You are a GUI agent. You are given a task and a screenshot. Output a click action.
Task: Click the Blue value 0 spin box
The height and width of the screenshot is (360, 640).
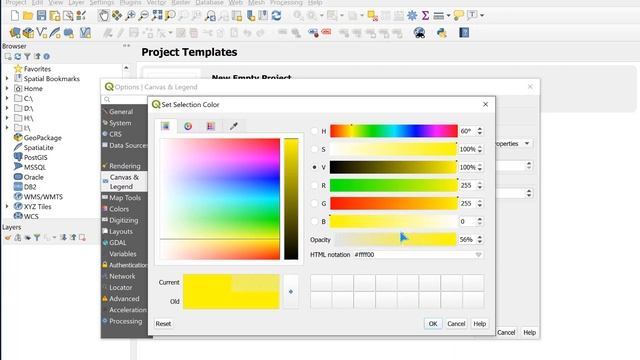[471, 221]
